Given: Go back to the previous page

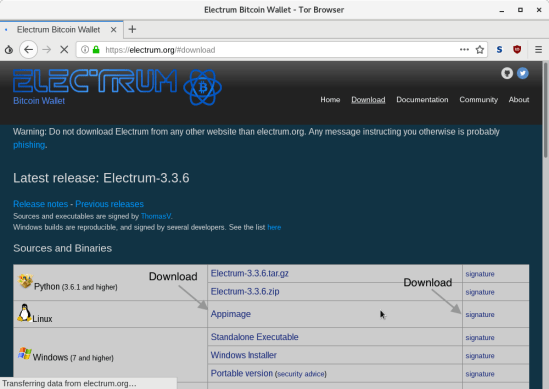Looking at the screenshot, I should [28, 50].
